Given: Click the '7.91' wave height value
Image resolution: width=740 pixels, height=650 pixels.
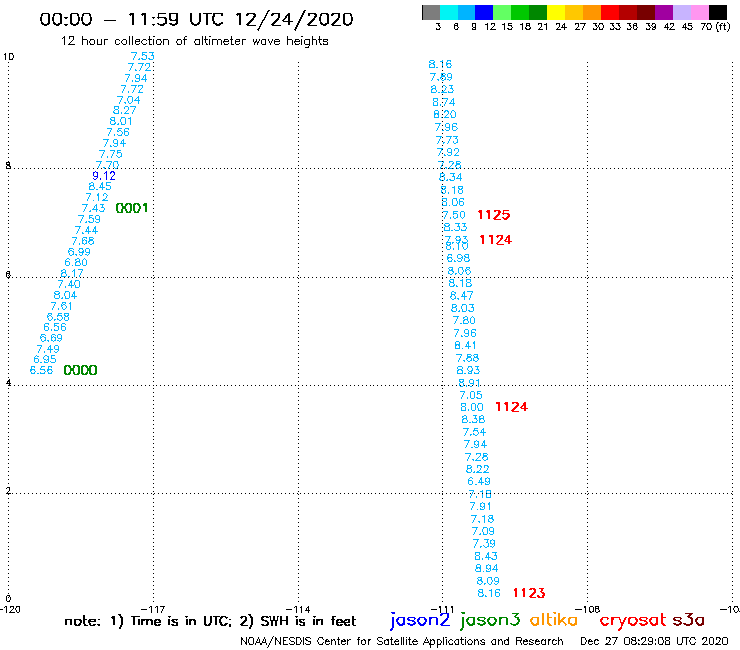Looking at the screenshot, I should click(x=480, y=506).
